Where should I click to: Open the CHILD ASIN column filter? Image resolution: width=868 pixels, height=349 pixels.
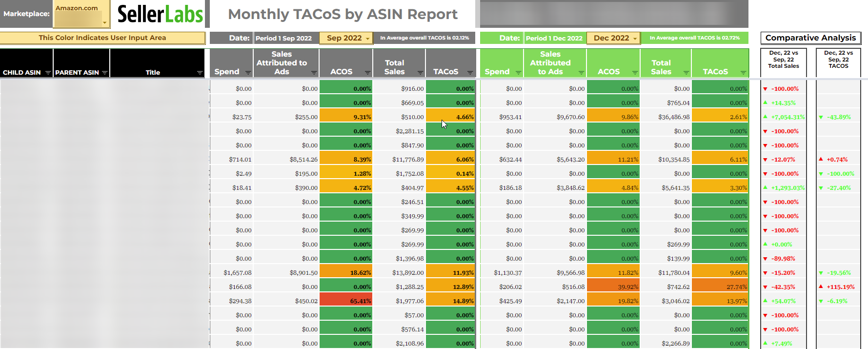48,73
